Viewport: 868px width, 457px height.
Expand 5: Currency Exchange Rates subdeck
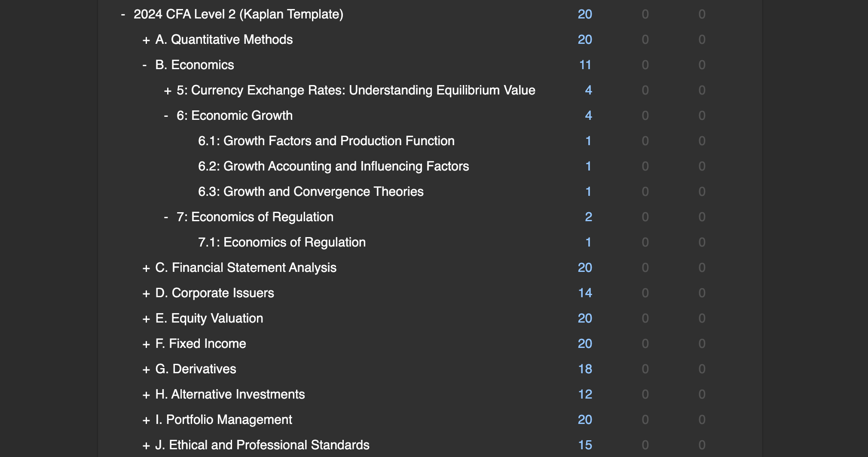pyautogui.click(x=168, y=91)
